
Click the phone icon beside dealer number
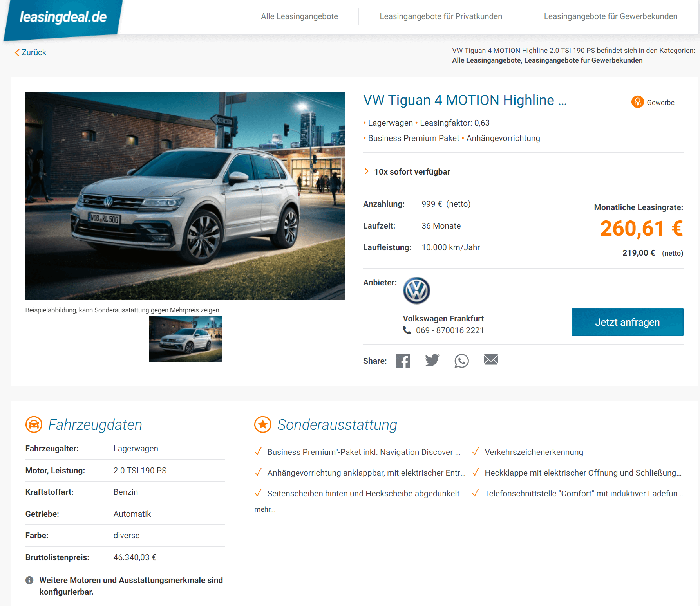[407, 330]
